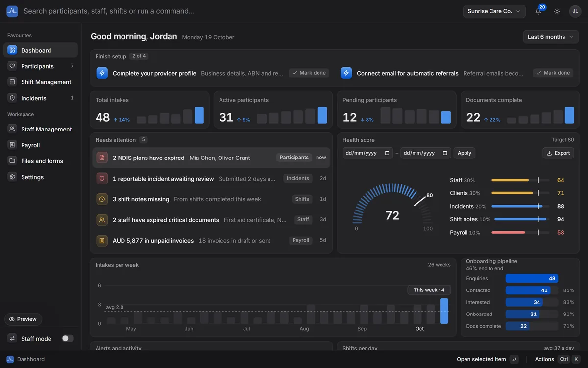
Task: Click the Files and forms folder icon
Action: [x=12, y=161]
